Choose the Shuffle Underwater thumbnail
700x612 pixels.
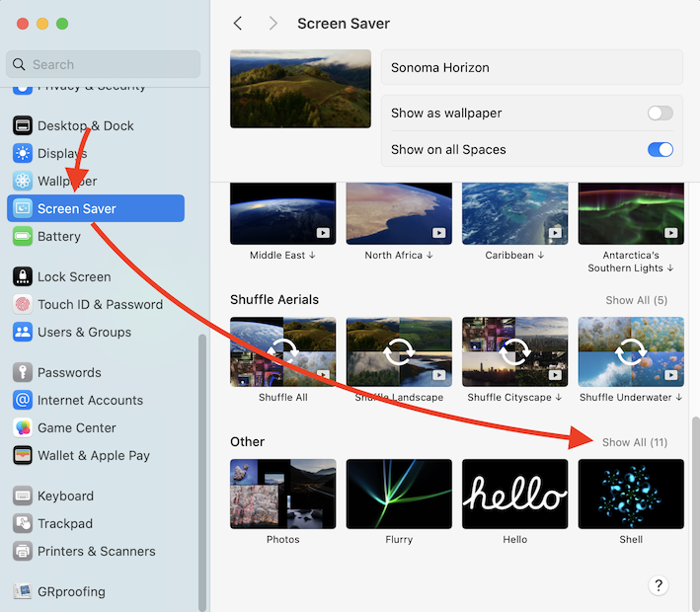pos(631,351)
